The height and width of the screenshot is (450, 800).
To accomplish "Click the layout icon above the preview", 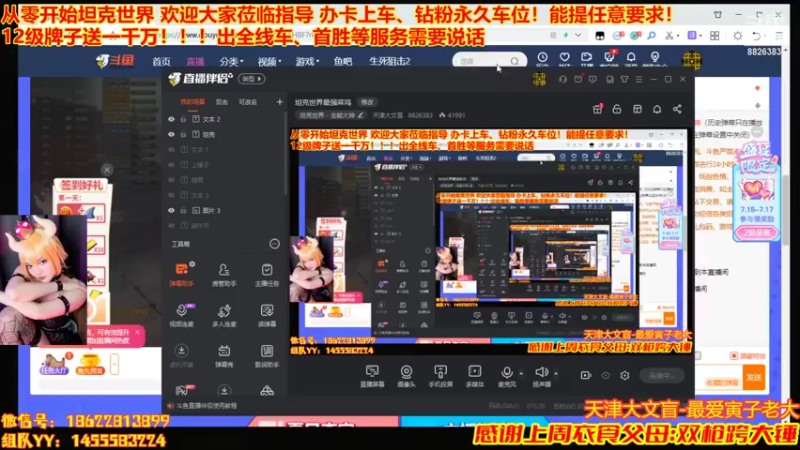I will point(637,109).
